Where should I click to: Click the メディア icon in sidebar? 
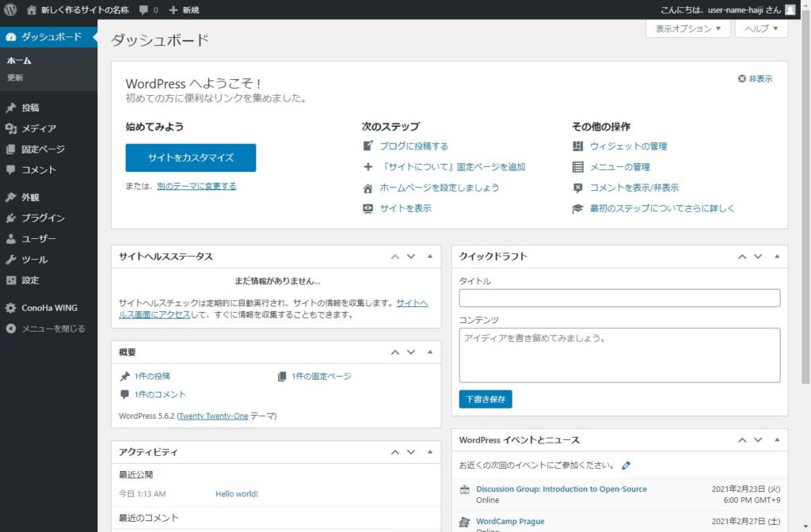pos(11,128)
